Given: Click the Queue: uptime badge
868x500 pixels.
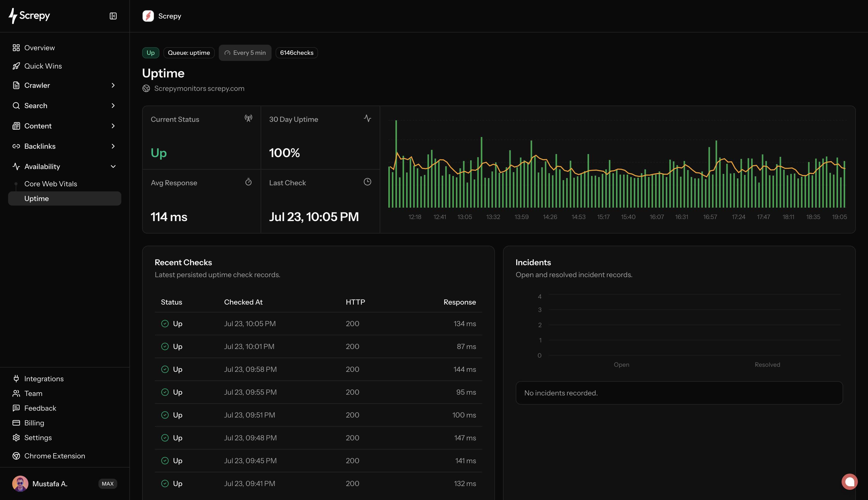Looking at the screenshot, I should tap(189, 53).
